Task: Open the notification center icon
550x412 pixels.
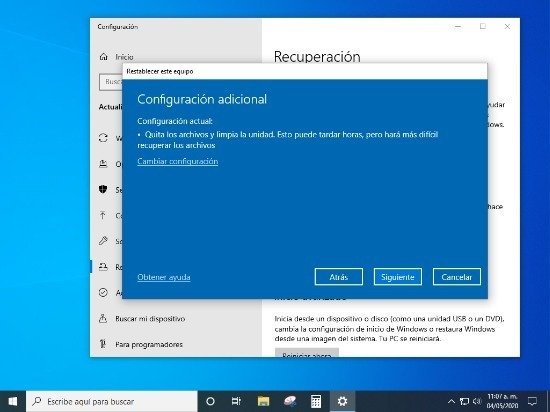Action: point(532,401)
